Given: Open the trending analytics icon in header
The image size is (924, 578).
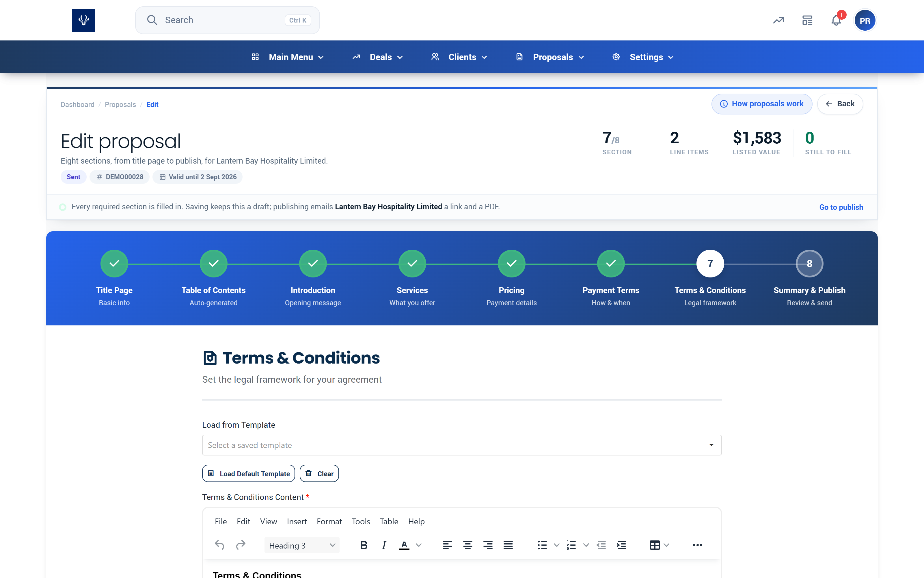Looking at the screenshot, I should point(778,20).
